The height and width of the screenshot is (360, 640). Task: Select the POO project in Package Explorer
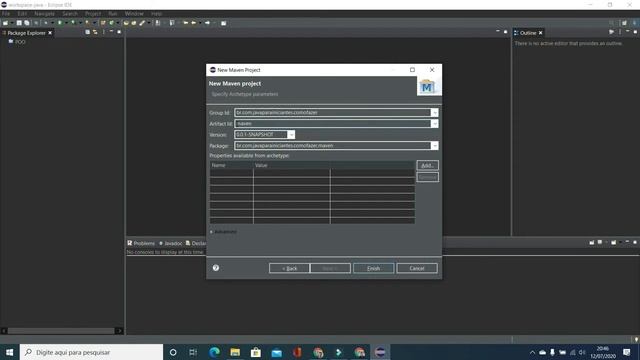17,42
